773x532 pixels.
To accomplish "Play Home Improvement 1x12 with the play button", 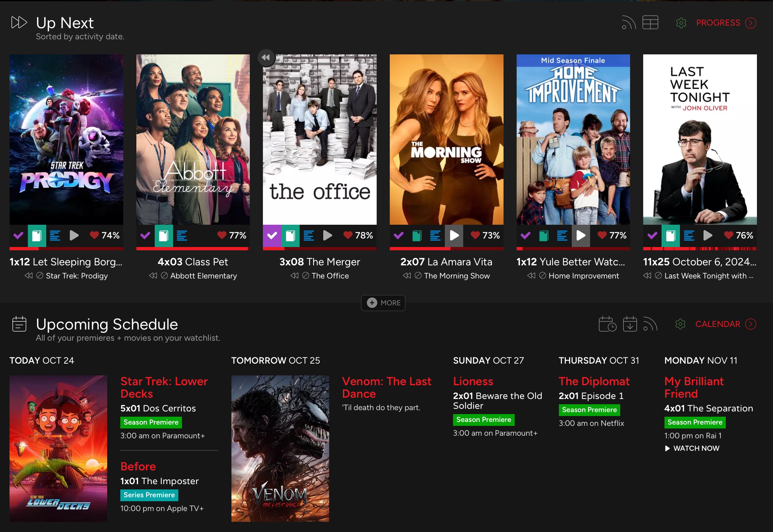I will click(x=581, y=236).
